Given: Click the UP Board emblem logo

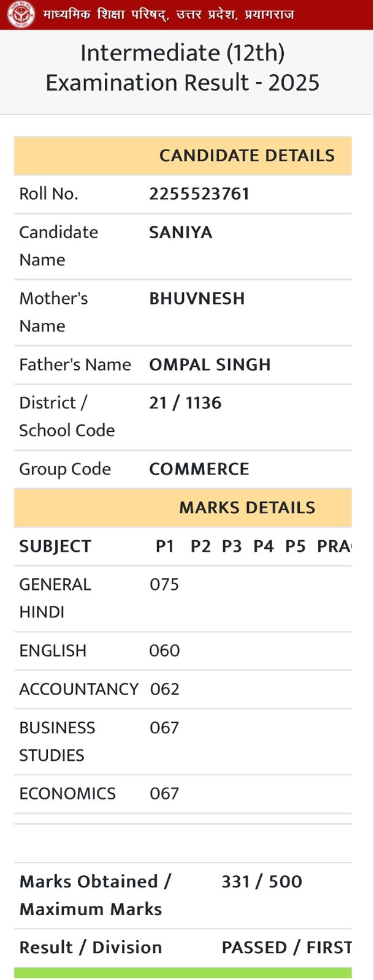Looking at the screenshot, I should (x=21, y=14).
